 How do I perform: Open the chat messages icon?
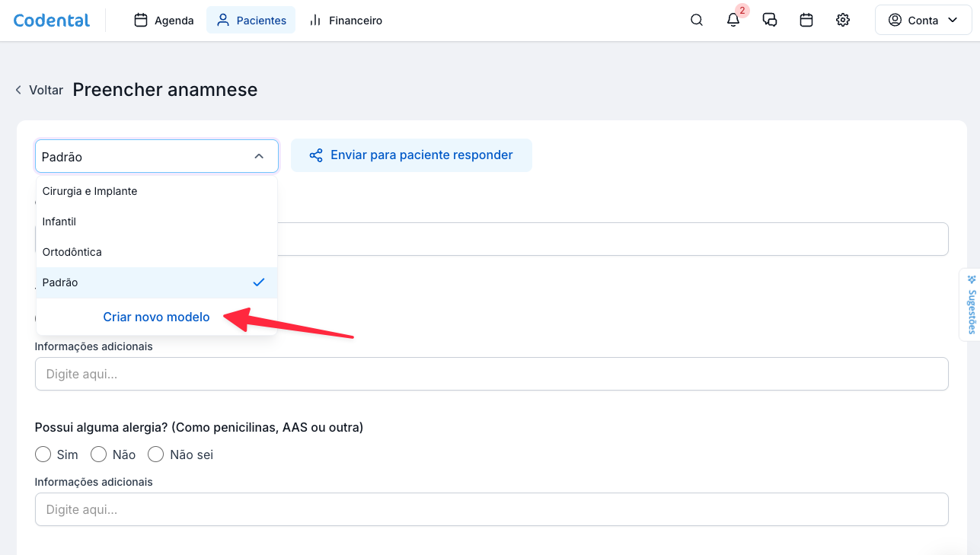[x=770, y=21]
